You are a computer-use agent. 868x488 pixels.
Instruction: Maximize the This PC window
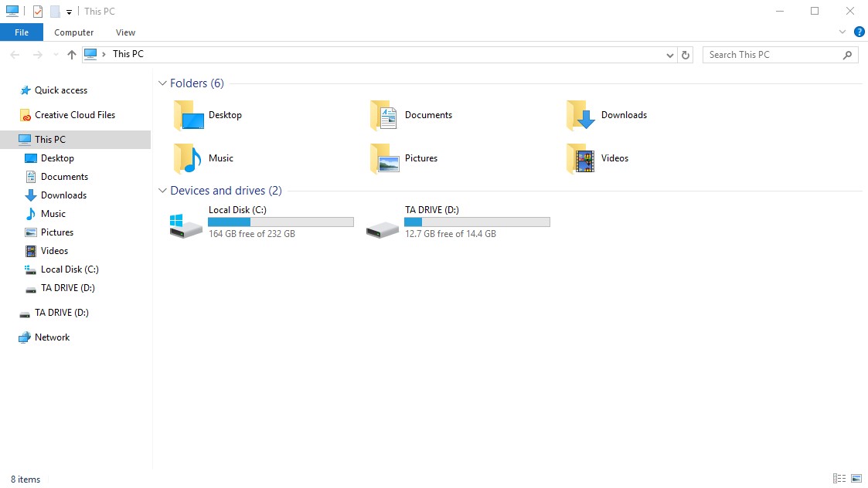815,11
